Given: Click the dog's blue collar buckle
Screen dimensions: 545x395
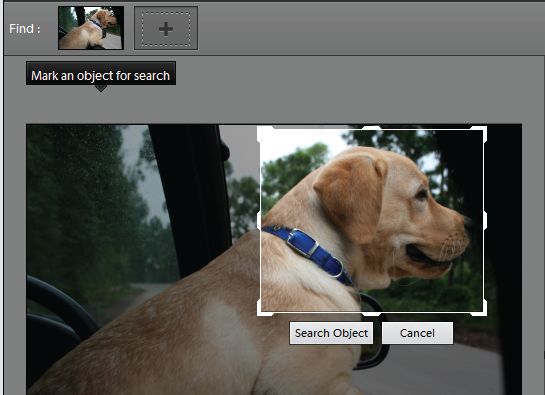Looking at the screenshot, I should coord(302,242).
